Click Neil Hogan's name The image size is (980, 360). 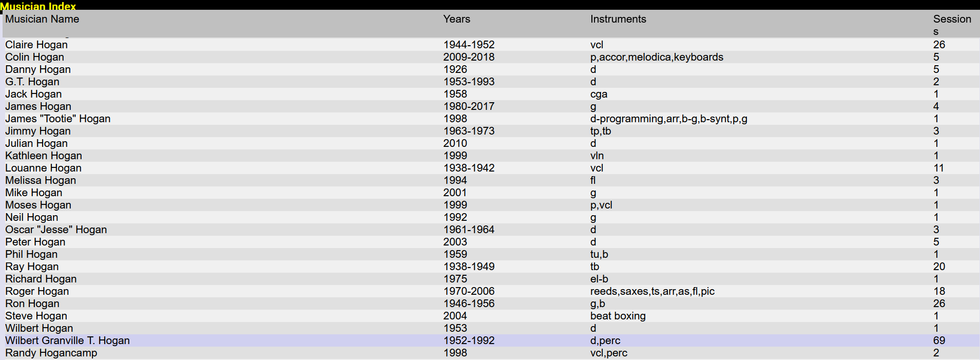[31, 217]
